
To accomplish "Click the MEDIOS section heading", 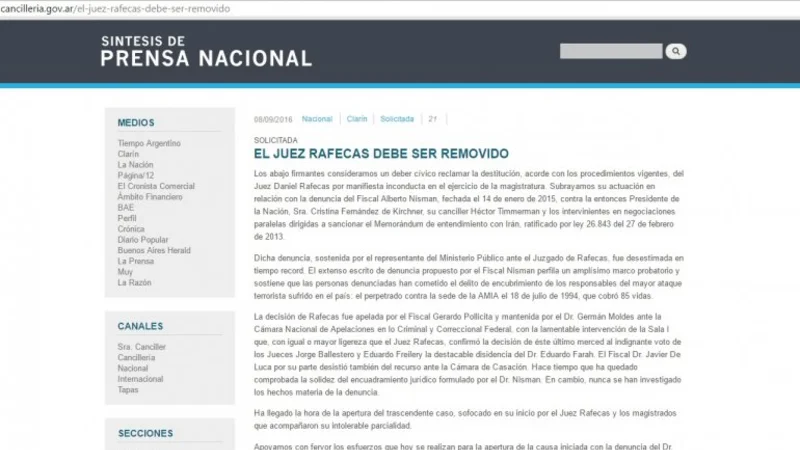I will pos(136,123).
